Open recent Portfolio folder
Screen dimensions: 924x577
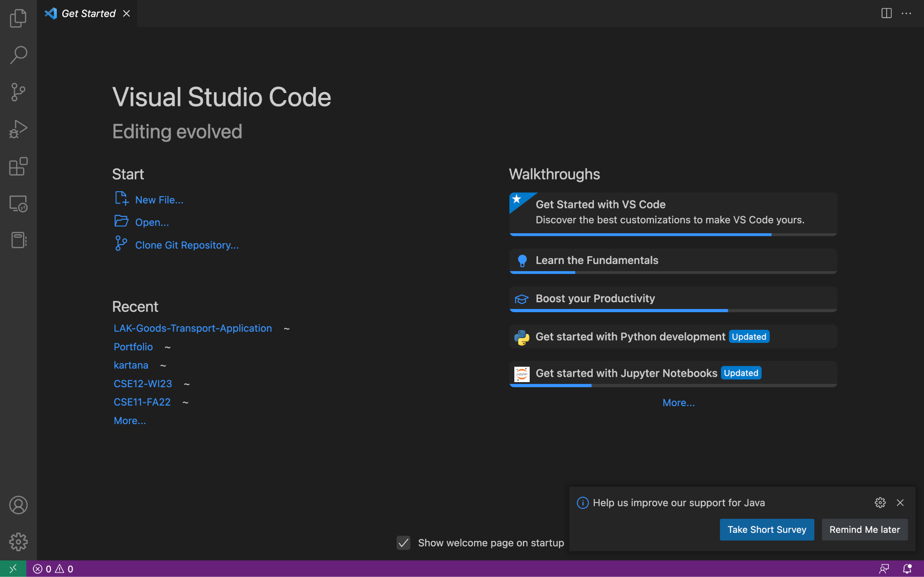(133, 347)
